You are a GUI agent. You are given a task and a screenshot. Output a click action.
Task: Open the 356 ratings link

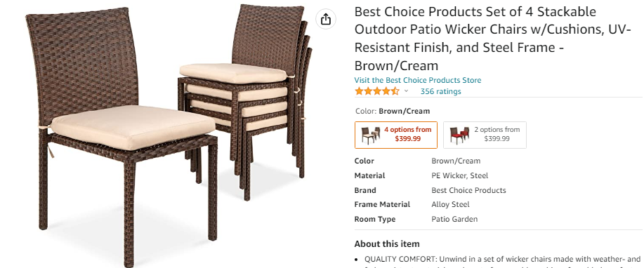[x=440, y=91]
